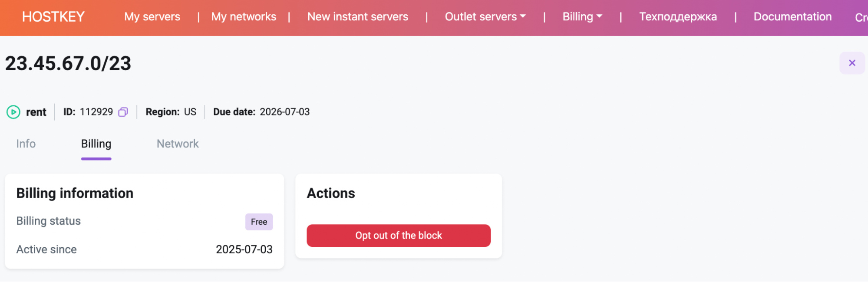
Task: Open the Billing dropdown in top navigation
Action: [582, 17]
